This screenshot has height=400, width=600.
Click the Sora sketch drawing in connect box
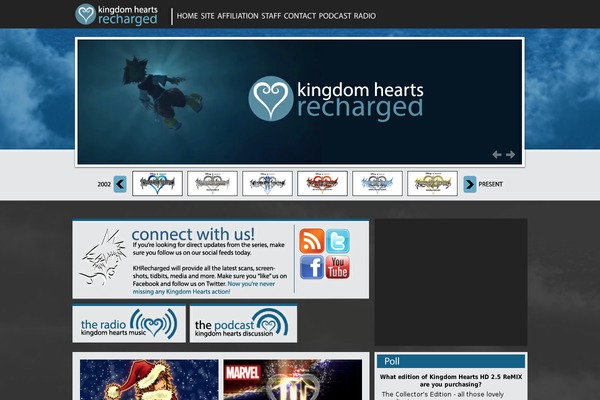(x=103, y=257)
